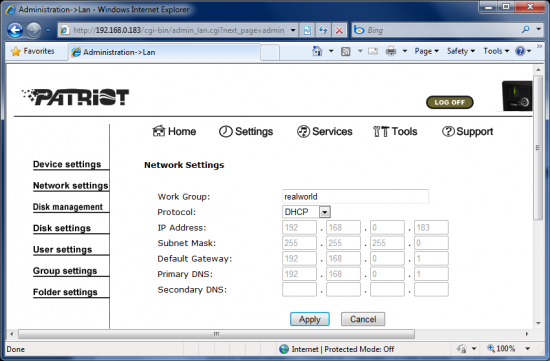
Task: Click the last Default Gateway octet field
Action: pos(431,259)
